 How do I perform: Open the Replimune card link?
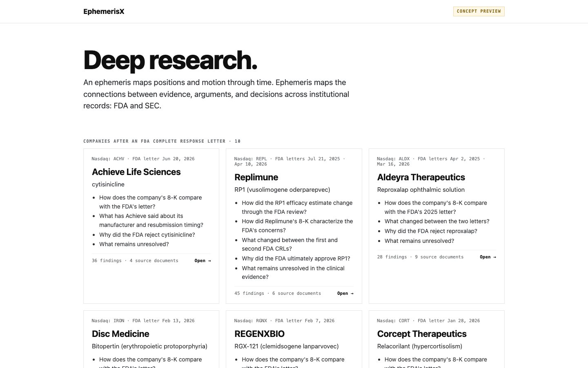click(x=345, y=294)
